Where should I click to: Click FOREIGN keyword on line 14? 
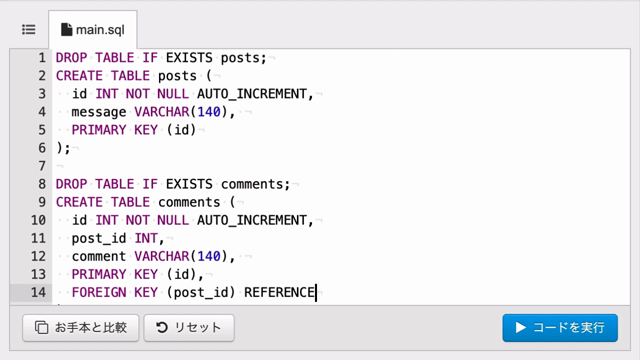[x=99, y=292]
